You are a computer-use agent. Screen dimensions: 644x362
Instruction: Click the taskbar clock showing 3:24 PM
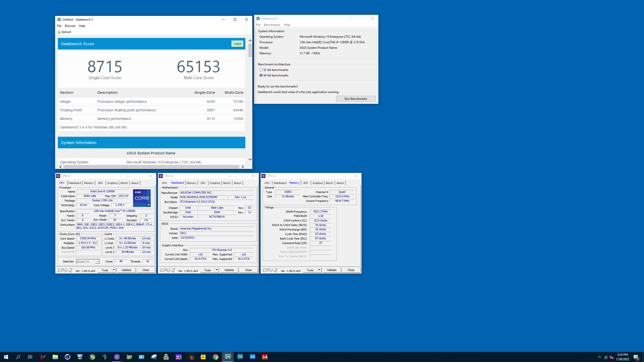(x=622, y=357)
